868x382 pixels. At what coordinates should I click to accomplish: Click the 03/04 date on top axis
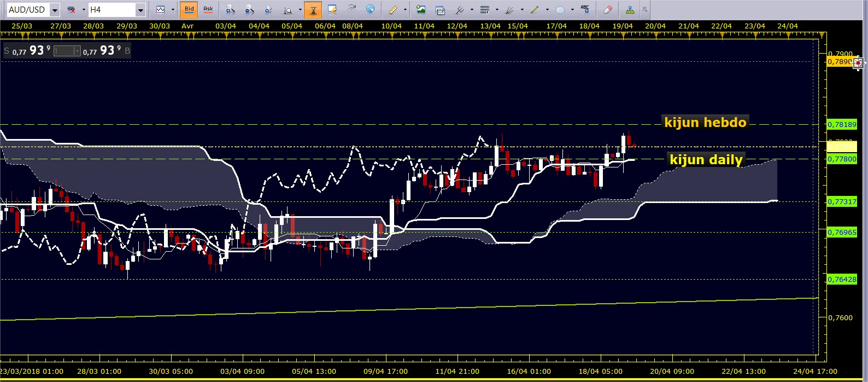tap(226, 26)
